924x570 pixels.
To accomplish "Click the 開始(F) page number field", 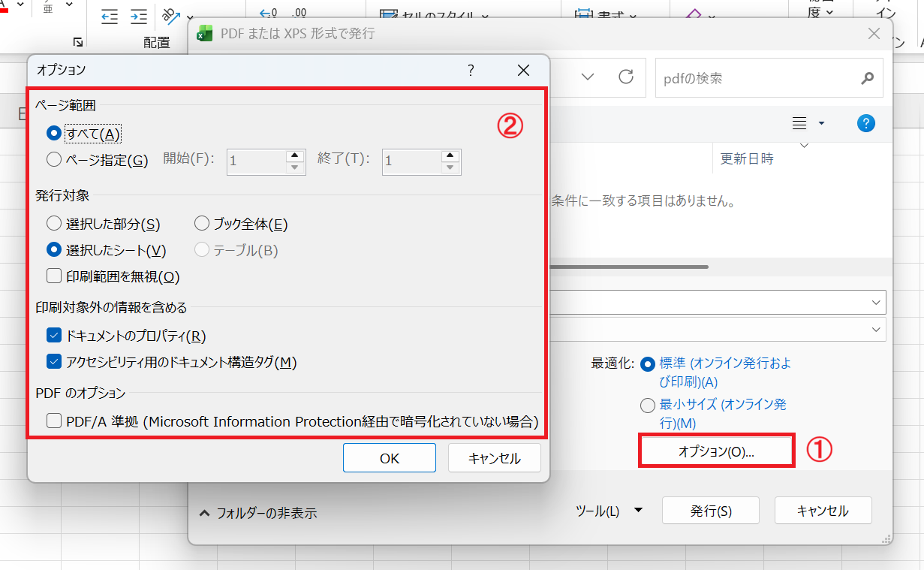I will click(x=257, y=161).
